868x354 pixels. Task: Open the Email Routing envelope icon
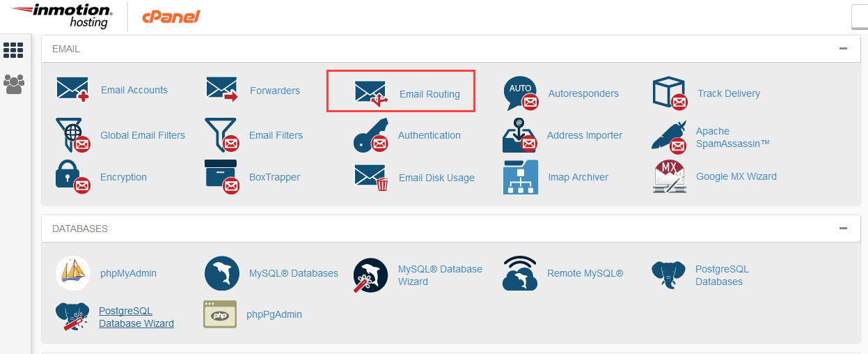(371, 93)
